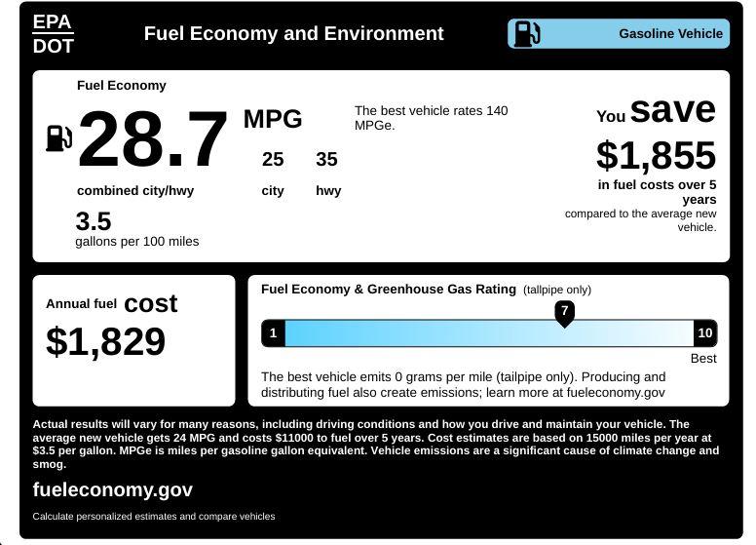This screenshot has width=756, height=545.
Task: Click the 'Best' label under the rating scale
Action: point(703,359)
